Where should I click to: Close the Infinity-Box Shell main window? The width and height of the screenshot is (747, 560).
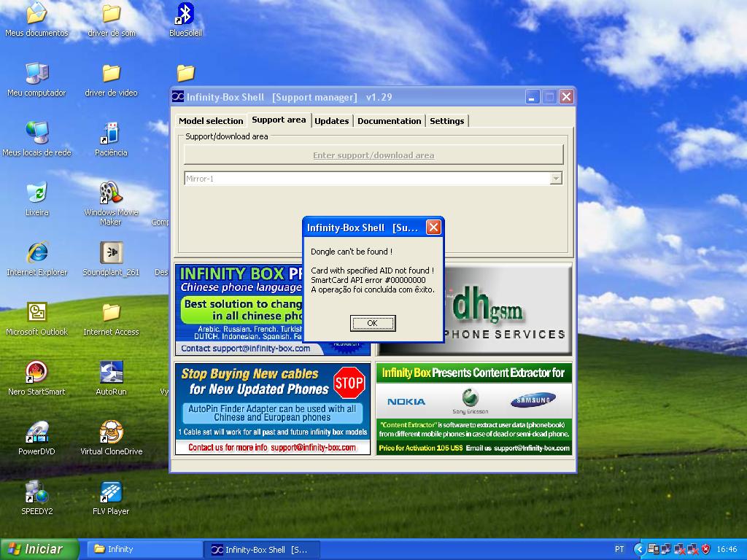566,97
